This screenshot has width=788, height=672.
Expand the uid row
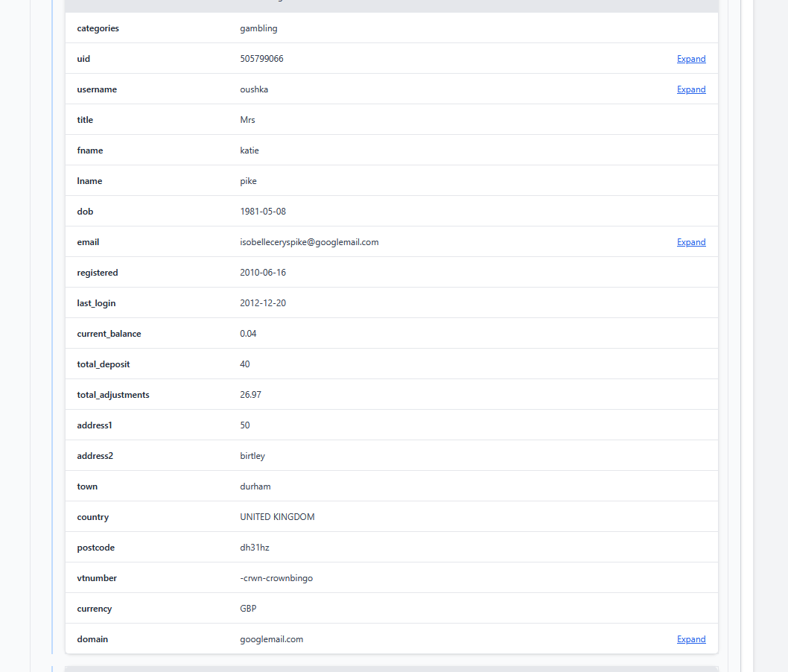coord(690,59)
